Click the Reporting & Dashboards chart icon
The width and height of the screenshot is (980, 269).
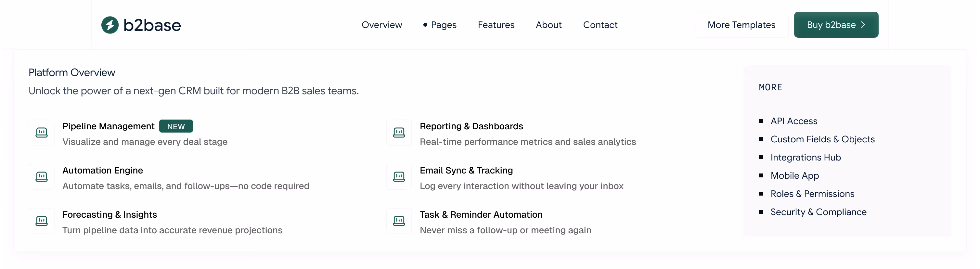(x=399, y=133)
